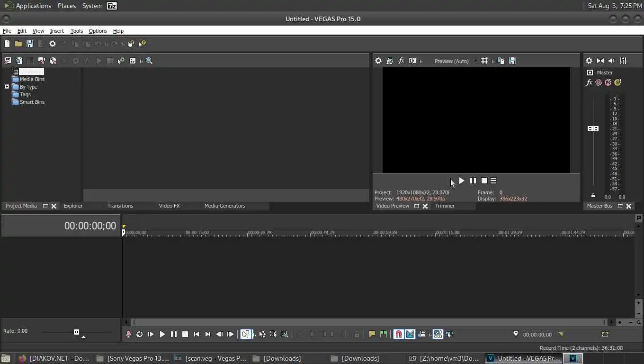Select the Selection Edit tool

coord(274,334)
